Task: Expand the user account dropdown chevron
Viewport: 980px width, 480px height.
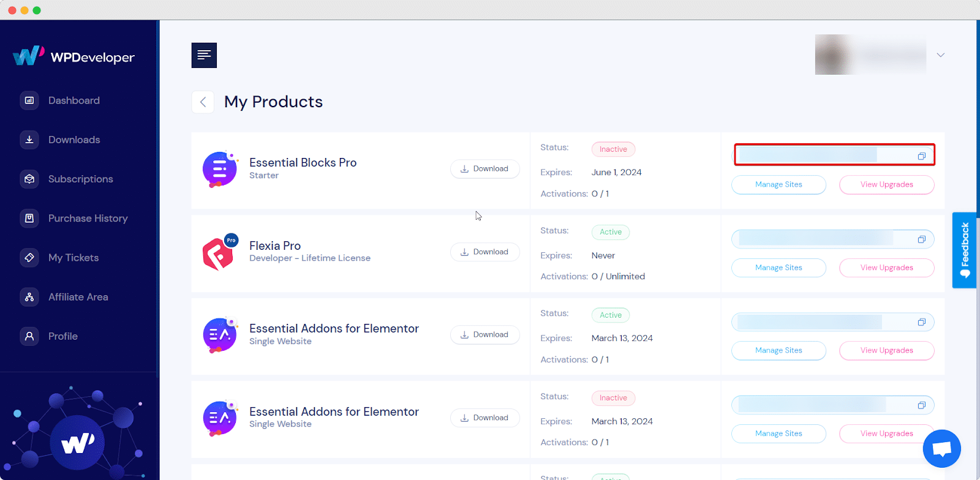Action: [x=940, y=55]
